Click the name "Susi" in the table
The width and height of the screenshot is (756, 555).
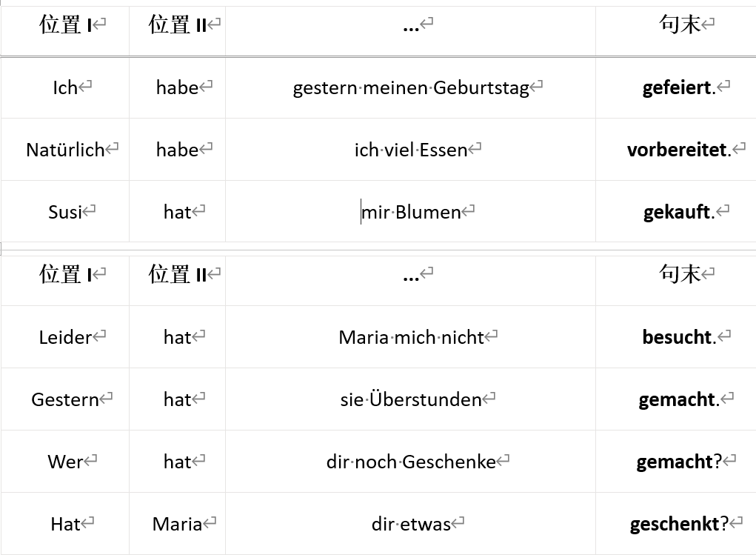[x=65, y=213]
